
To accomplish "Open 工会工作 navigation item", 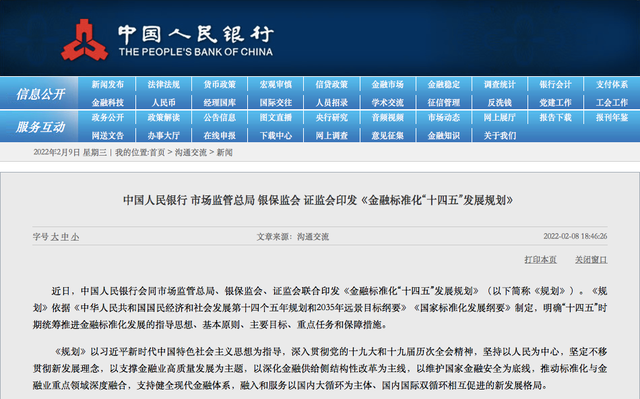I will tap(611, 102).
